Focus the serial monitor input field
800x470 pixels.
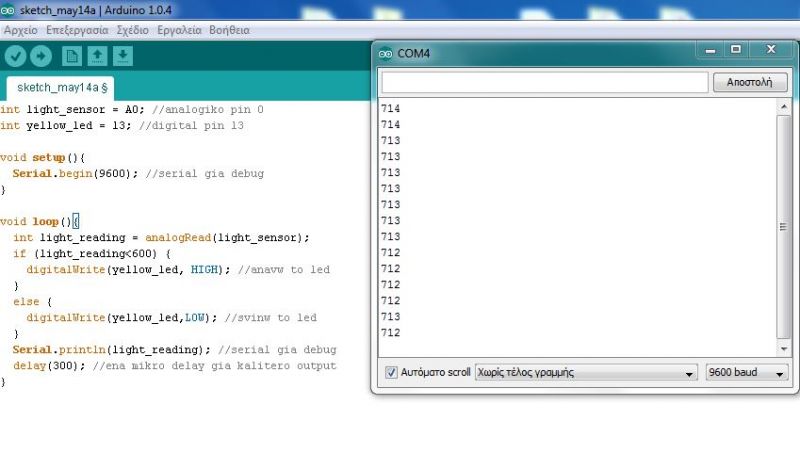point(545,82)
